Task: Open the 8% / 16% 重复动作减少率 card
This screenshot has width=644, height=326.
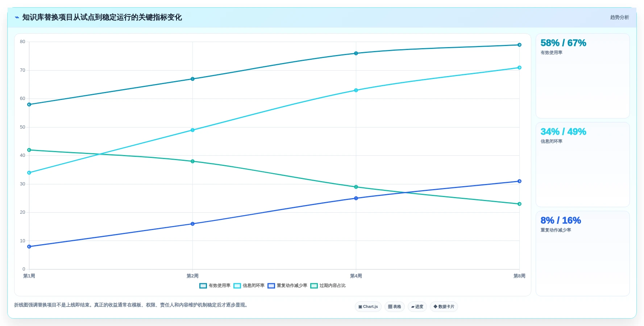Action: click(x=582, y=253)
